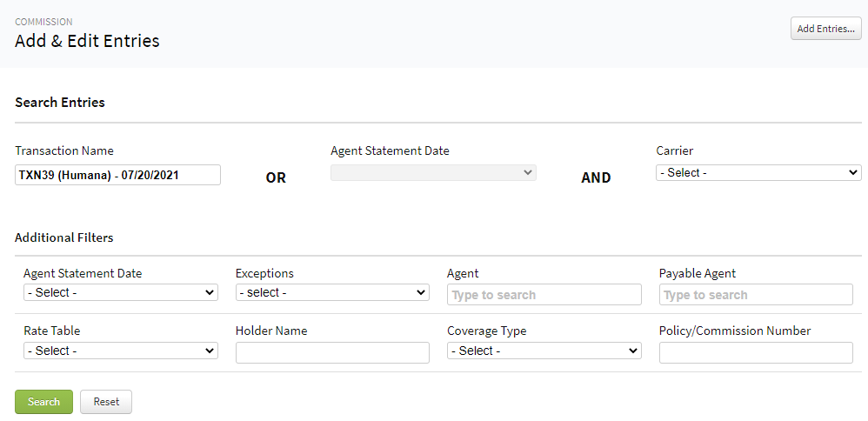868x421 pixels.
Task: Click the Transaction Name label
Action: point(64,151)
